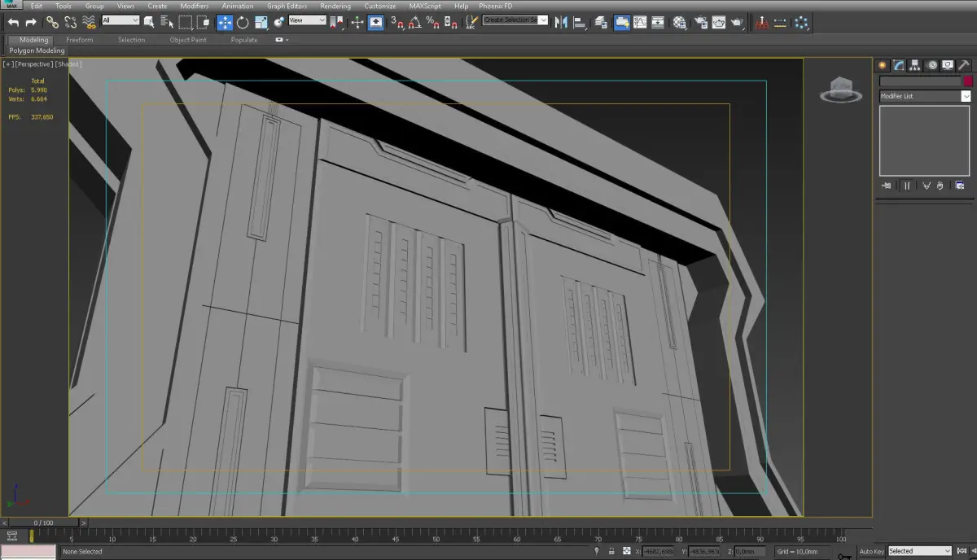Click the time slider 0 / 100
Screen dimensions: 977x560
43,523
